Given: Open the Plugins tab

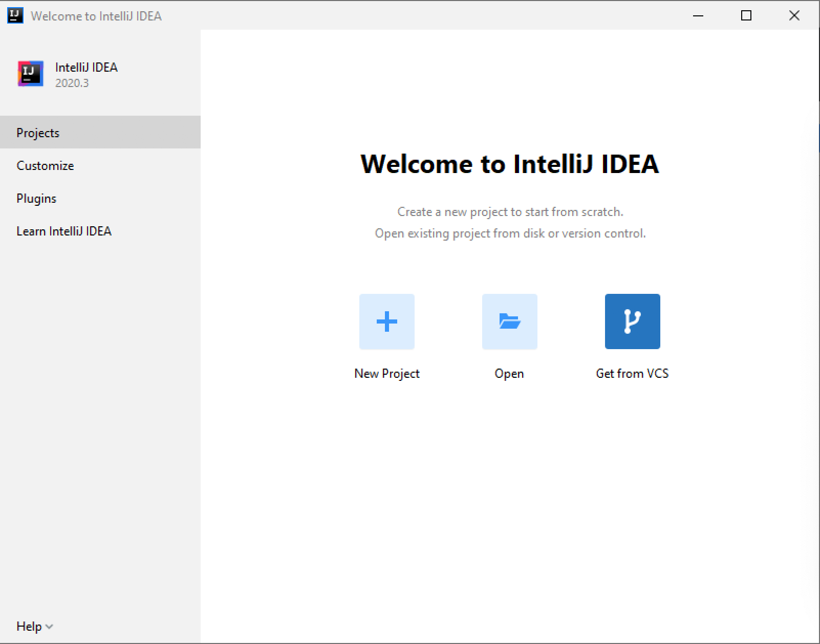Looking at the screenshot, I should [100, 198].
